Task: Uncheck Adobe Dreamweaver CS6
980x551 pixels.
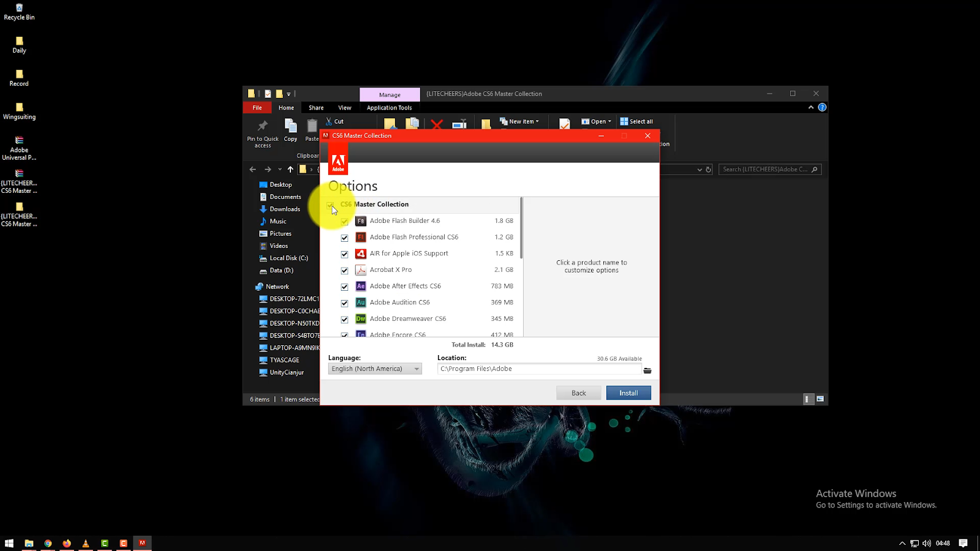Action: [x=344, y=320]
